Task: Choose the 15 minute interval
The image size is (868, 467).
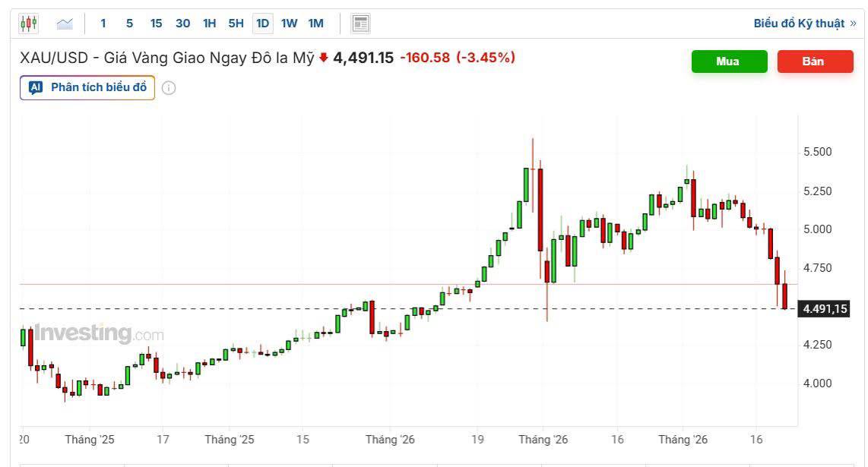Action: 156,24
